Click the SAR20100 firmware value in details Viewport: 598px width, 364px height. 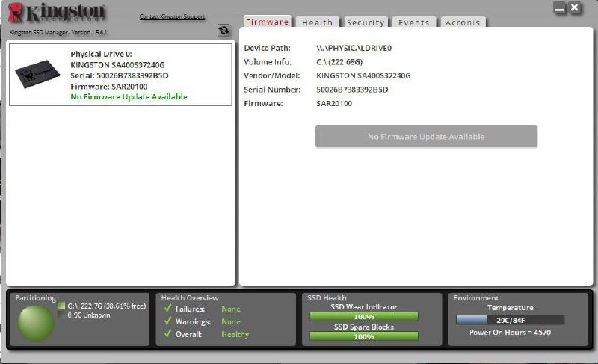pyautogui.click(x=334, y=103)
